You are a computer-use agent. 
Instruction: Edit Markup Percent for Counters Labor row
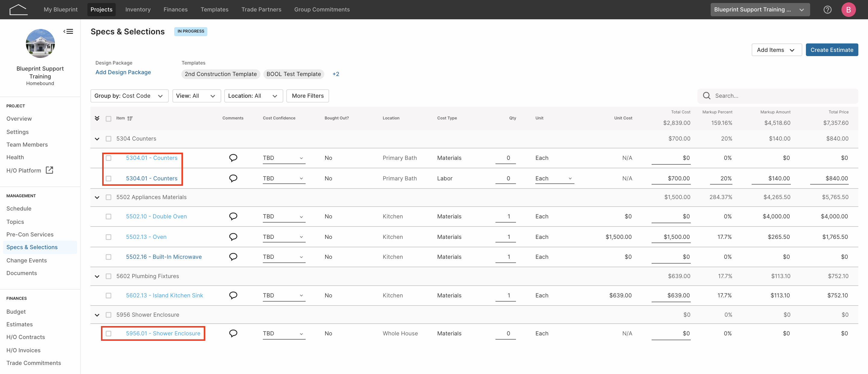[721, 178]
